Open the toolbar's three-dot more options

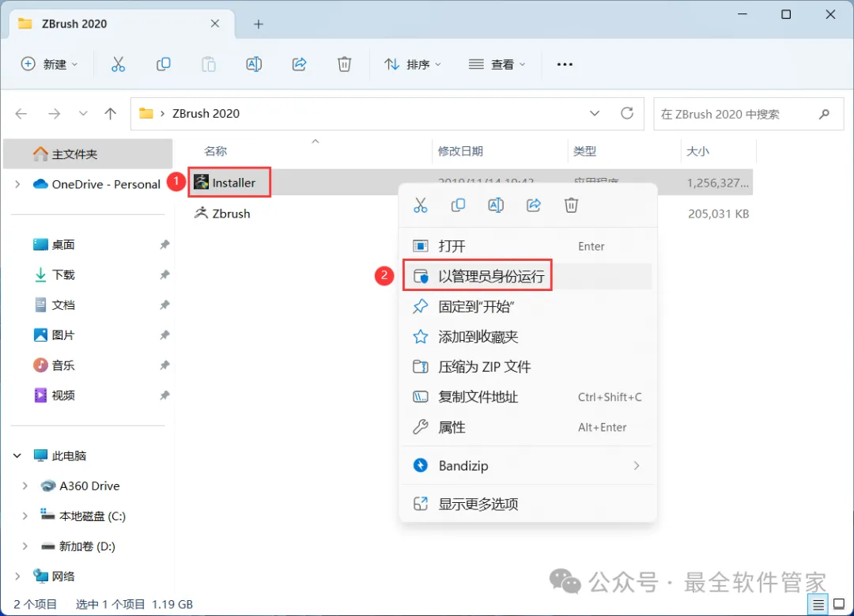565,64
